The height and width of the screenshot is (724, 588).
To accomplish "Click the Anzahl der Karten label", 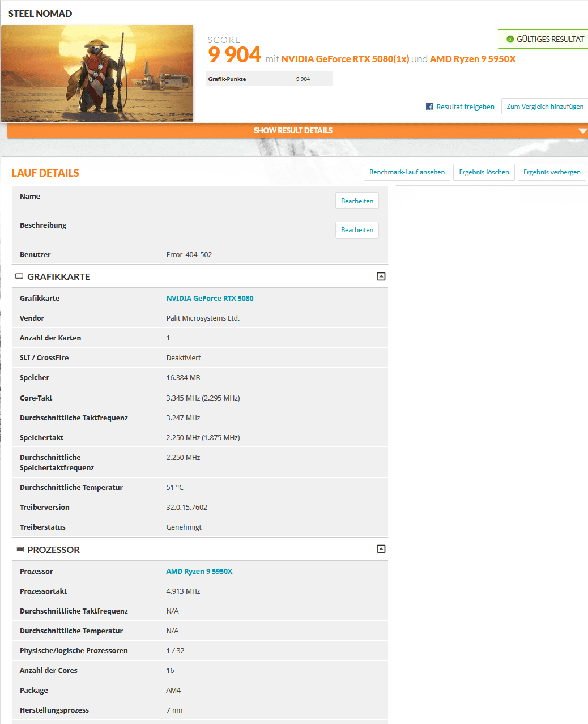I will [x=50, y=338].
